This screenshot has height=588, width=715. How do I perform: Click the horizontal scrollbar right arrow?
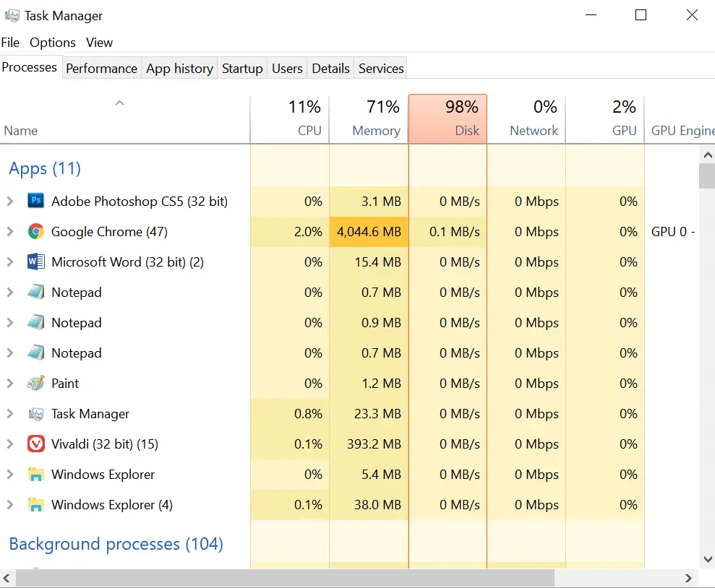(x=688, y=578)
